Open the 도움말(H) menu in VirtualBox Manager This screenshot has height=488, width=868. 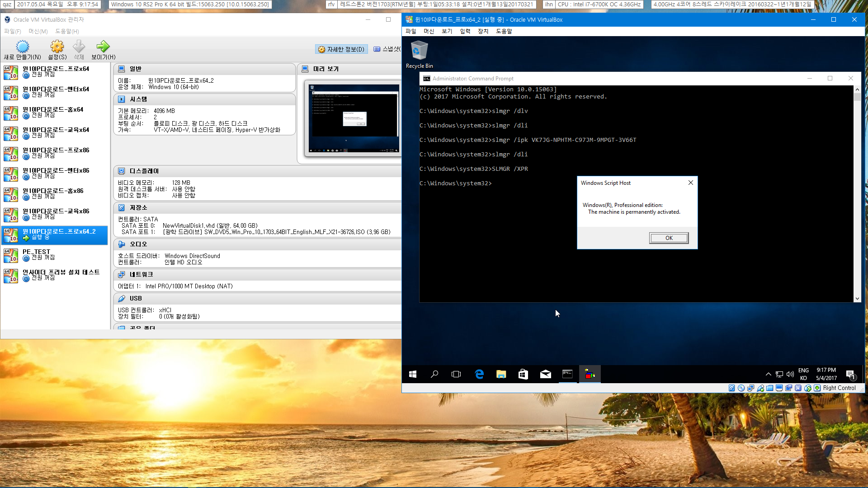click(67, 32)
